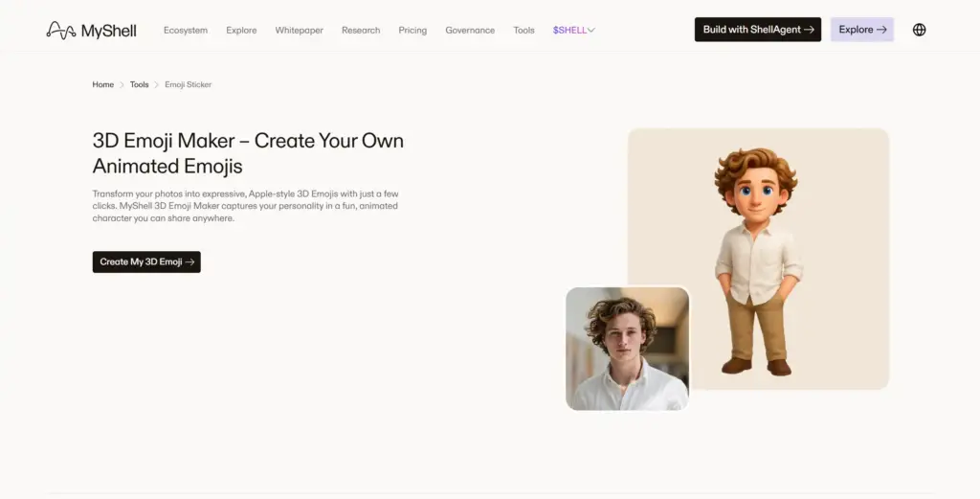Screen dimensions: 980x499
Task: Click the arrow on Build with ShellAgent
Action: coord(809,30)
